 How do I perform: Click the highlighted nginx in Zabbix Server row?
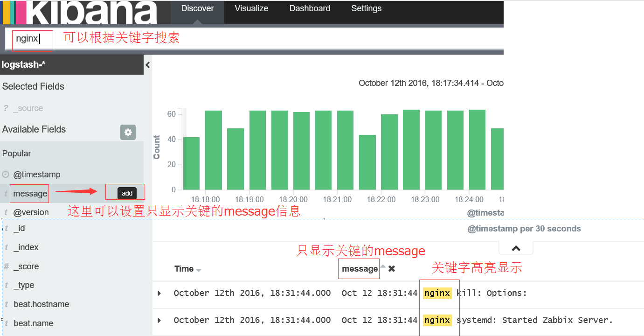437,320
